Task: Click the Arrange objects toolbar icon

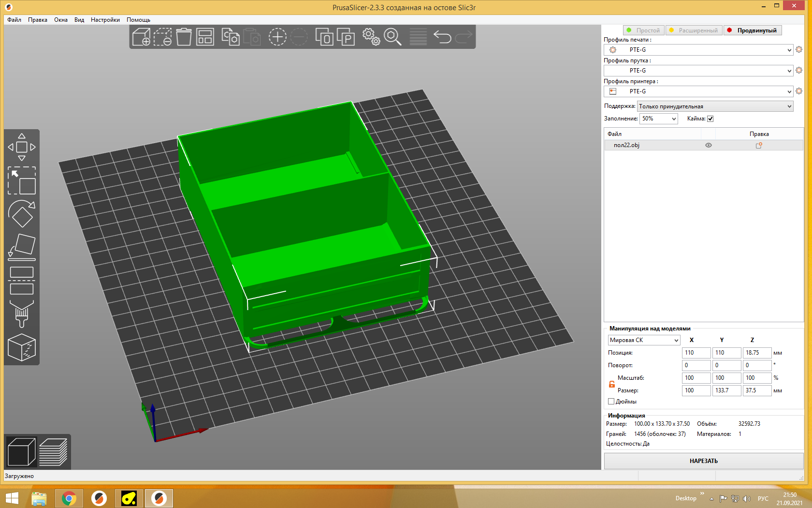Action: pos(205,37)
